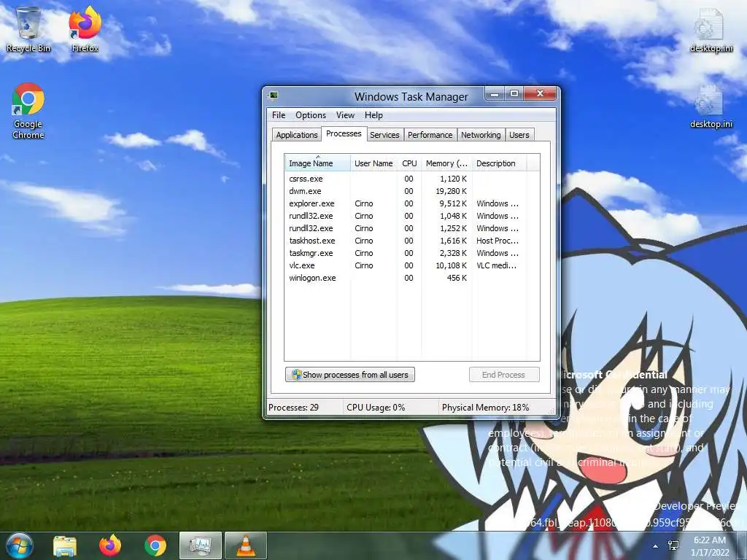The height and width of the screenshot is (560, 747).
Task: Select rundll32.exe using 1,048 K
Action: pos(412,216)
